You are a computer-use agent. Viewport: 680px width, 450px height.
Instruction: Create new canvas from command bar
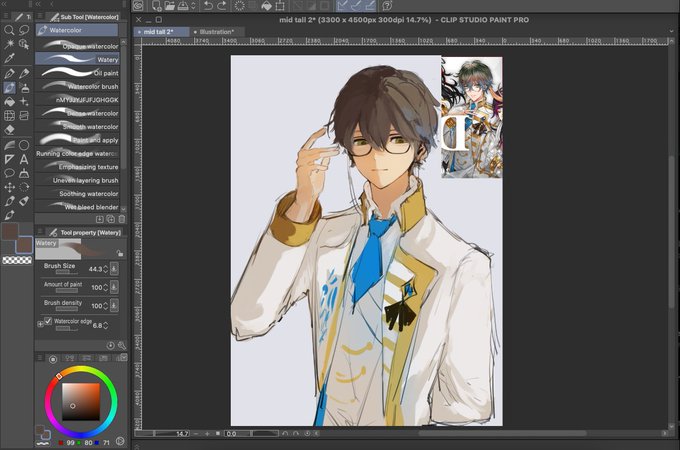tap(156, 6)
